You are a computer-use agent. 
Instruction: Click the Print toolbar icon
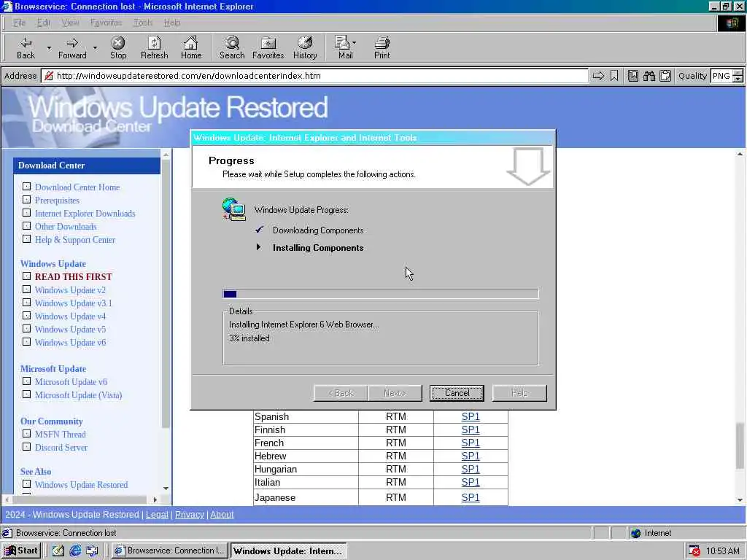click(382, 43)
